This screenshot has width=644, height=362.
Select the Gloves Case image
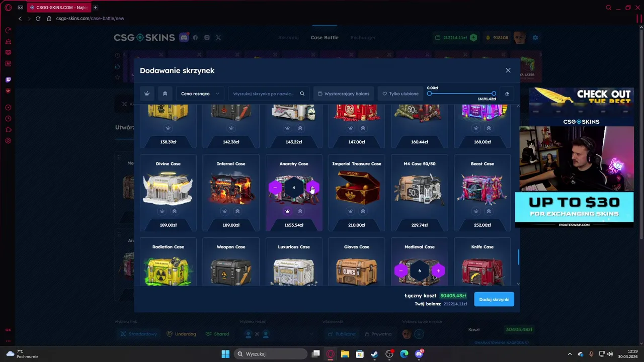point(357,271)
